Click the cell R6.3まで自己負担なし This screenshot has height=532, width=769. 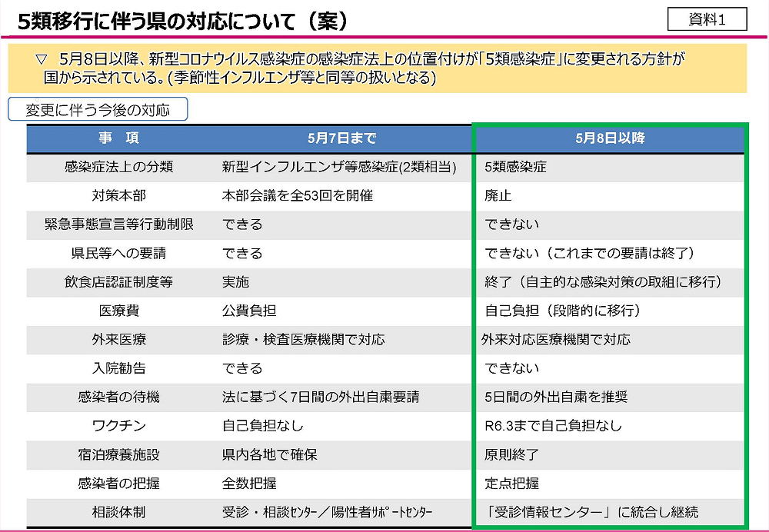pyautogui.click(x=553, y=426)
